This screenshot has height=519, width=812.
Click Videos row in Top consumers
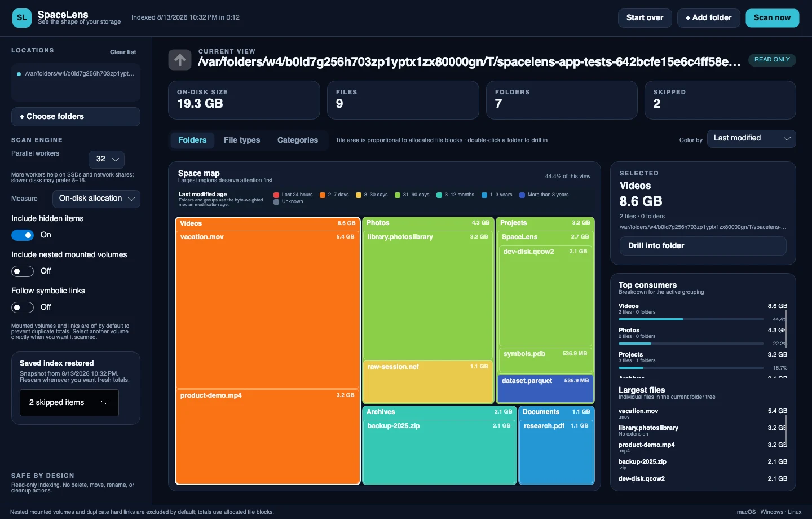pyautogui.click(x=703, y=311)
